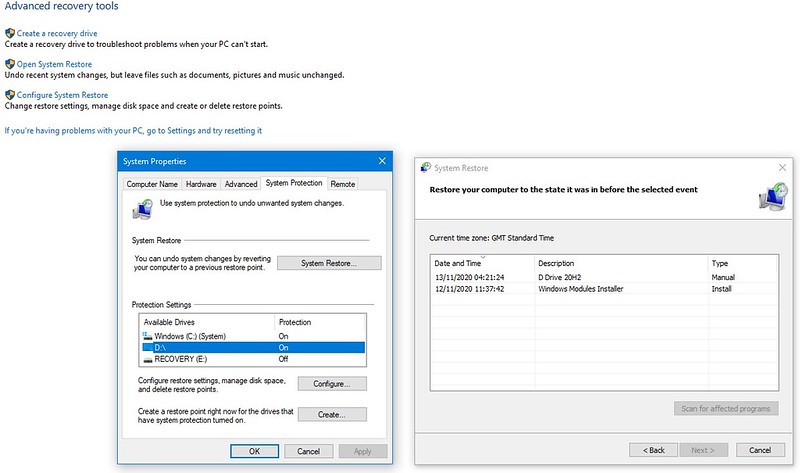Image resolution: width=800 pixels, height=473 pixels.
Task: Click the system protection icon in System Properties
Action: pos(143,209)
